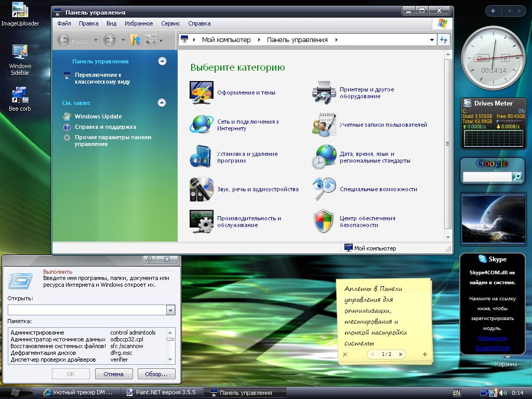Open Bee corb desktop shortcut
Image resolution: width=532 pixels, height=399 pixels.
(x=20, y=99)
